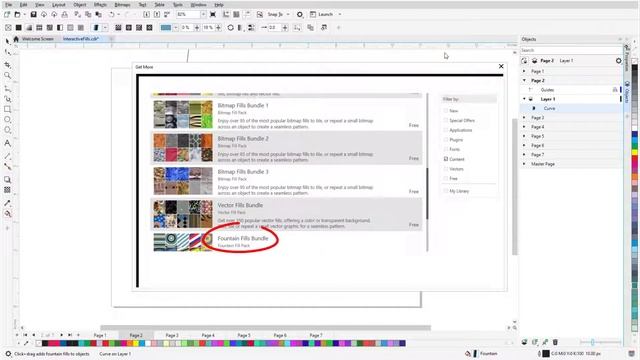The width and height of the screenshot is (640, 360).
Task: Select the Rectangle tool in toolbox
Action: click(7, 109)
